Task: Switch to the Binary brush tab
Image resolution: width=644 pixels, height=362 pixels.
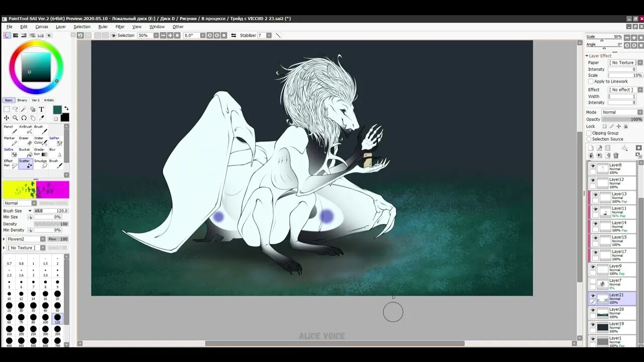Action: click(x=22, y=100)
